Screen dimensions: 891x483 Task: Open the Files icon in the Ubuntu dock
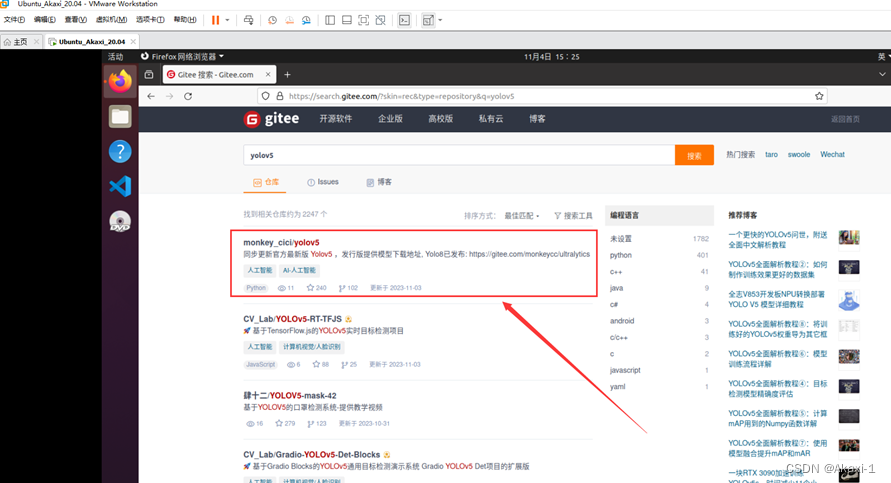click(120, 116)
